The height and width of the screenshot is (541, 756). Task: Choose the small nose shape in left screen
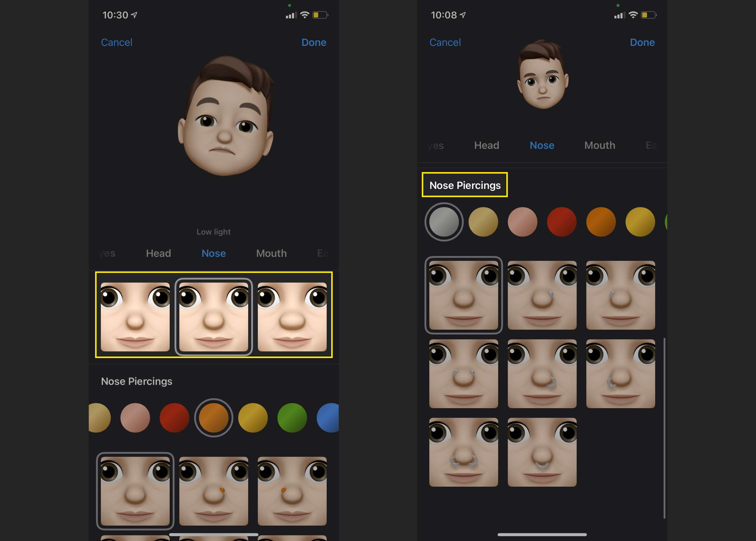[135, 317]
